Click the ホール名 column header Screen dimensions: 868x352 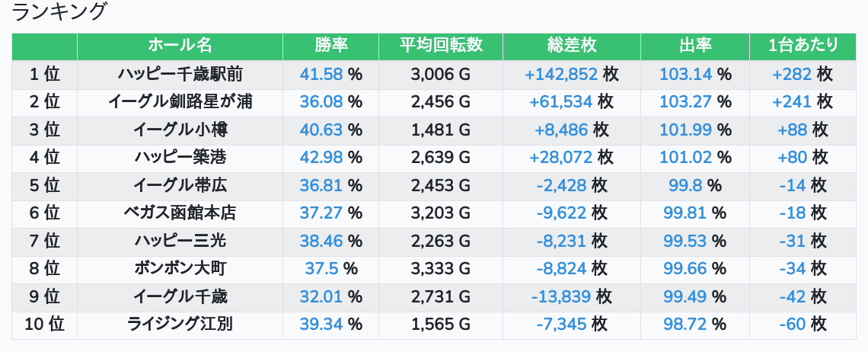coord(180,46)
